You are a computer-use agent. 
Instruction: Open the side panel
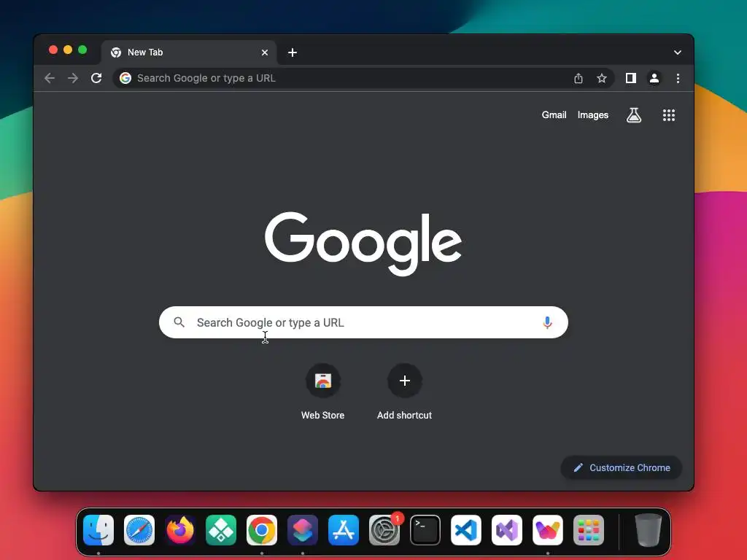coord(631,78)
